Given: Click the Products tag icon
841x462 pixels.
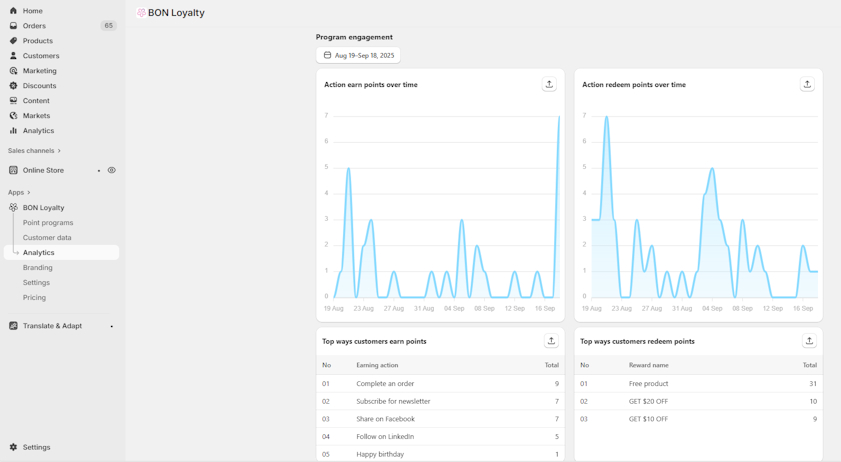Looking at the screenshot, I should tap(13, 41).
